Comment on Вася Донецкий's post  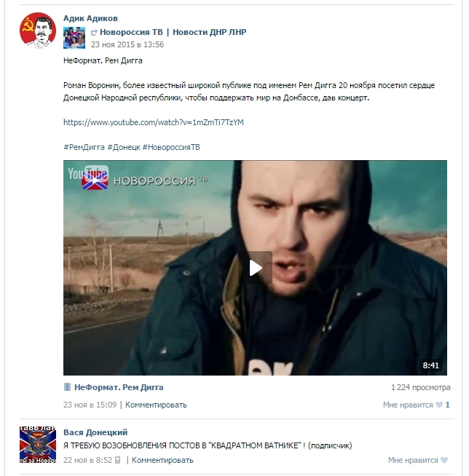162,460
